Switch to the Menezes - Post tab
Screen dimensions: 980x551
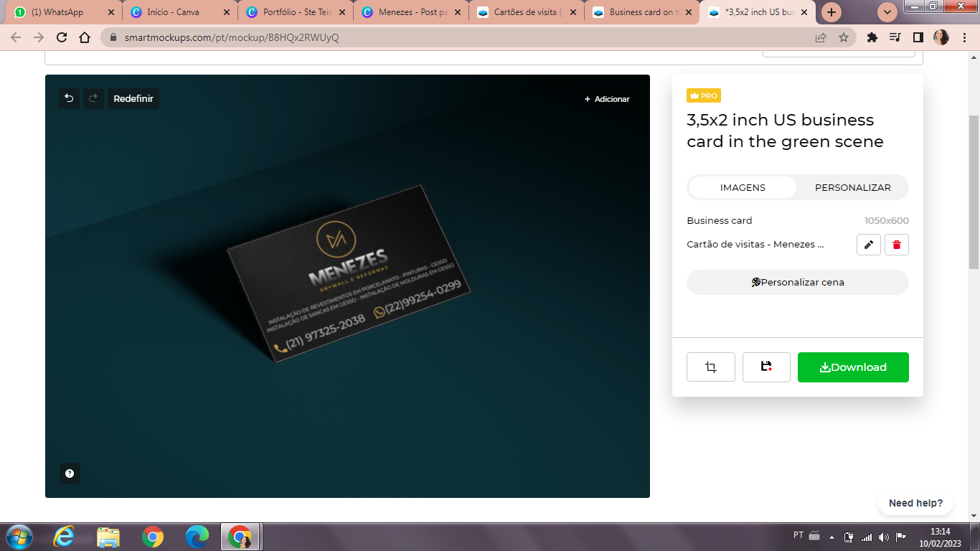point(411,12)
